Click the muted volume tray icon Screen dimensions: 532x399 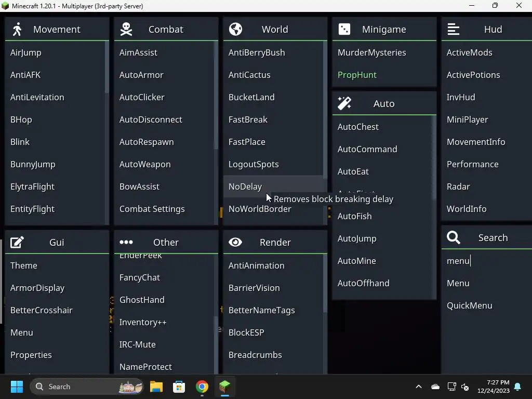point(465,387)
